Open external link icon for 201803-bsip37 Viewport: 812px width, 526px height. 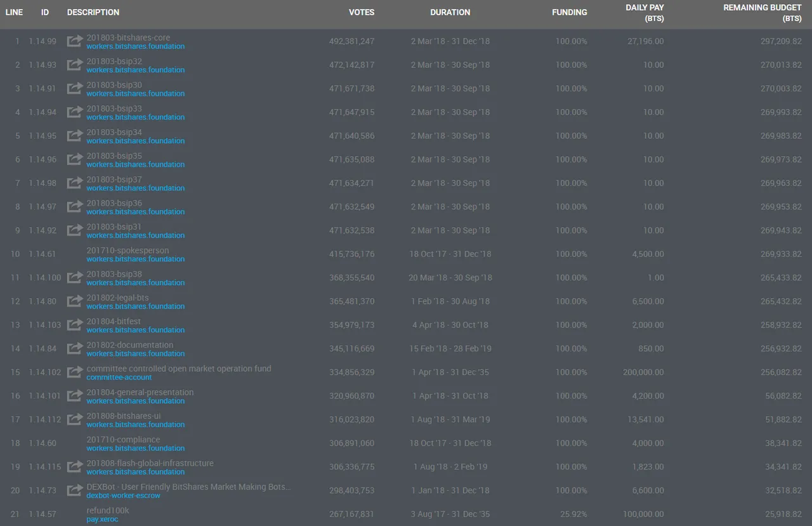(75, 183)
